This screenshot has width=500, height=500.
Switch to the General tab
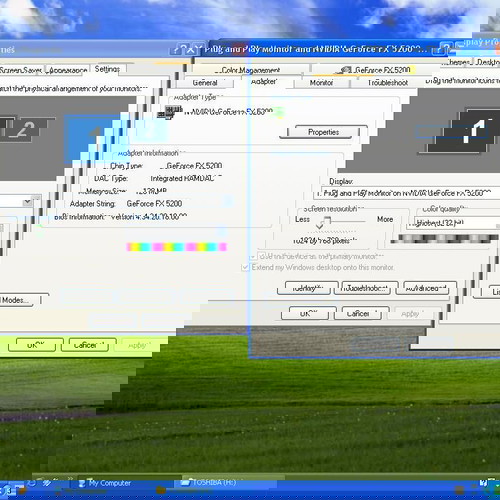(x=205, y=83)
